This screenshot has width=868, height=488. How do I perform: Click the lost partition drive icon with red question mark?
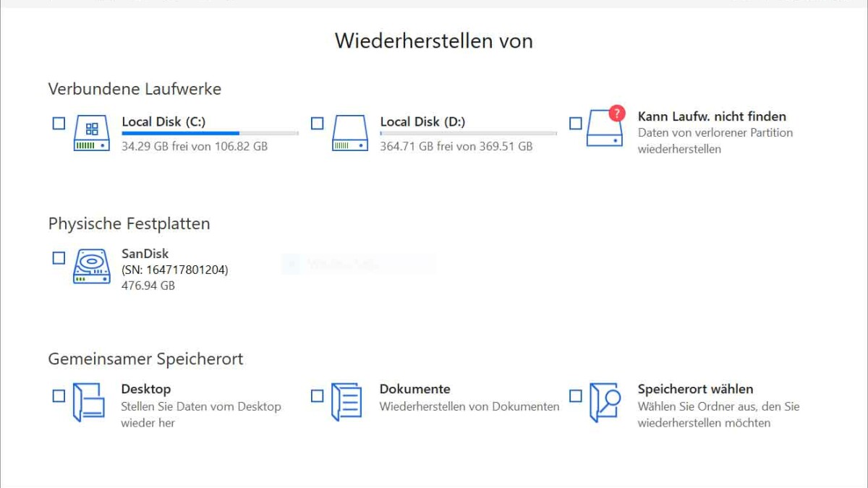coord(605,129)
